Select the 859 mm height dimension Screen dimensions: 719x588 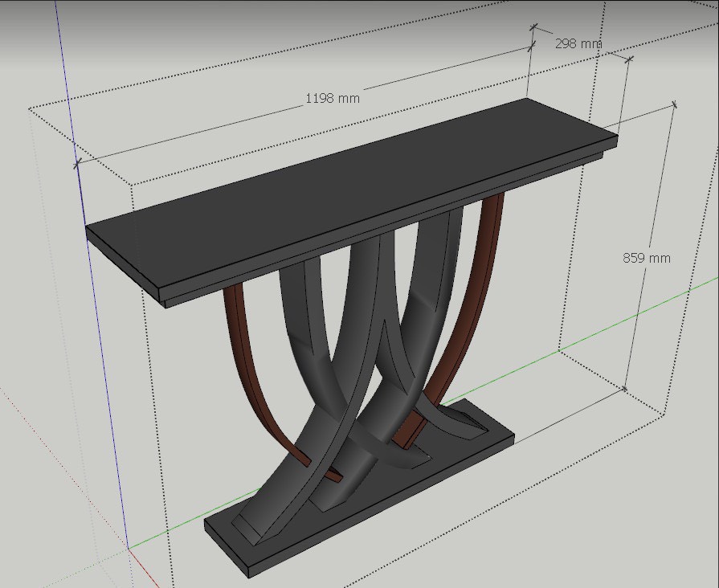[x=646, y=258]
